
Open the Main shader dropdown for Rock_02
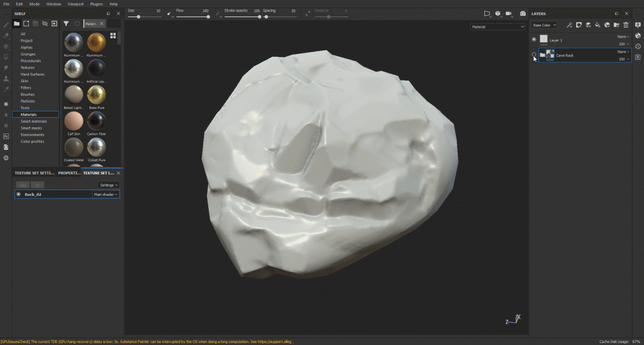coord(106,194)
